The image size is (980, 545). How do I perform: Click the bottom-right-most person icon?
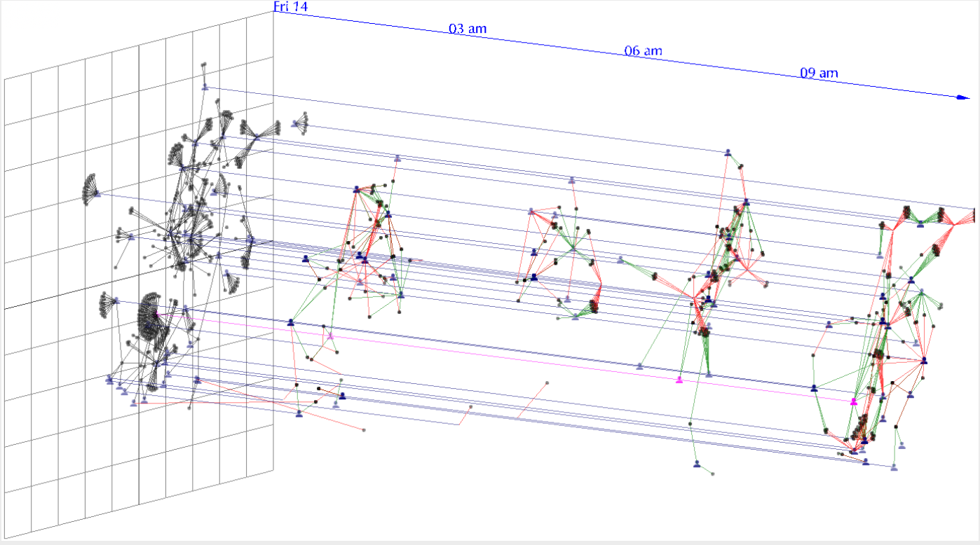(x=894, y=467)
